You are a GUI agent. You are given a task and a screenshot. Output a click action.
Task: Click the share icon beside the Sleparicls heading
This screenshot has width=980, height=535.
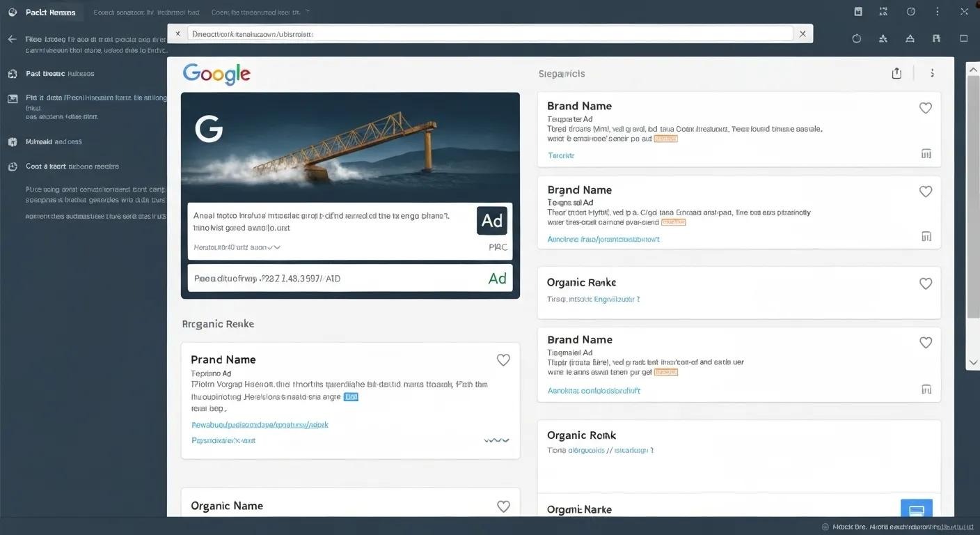pyautogui.click(x=896, y=73)
